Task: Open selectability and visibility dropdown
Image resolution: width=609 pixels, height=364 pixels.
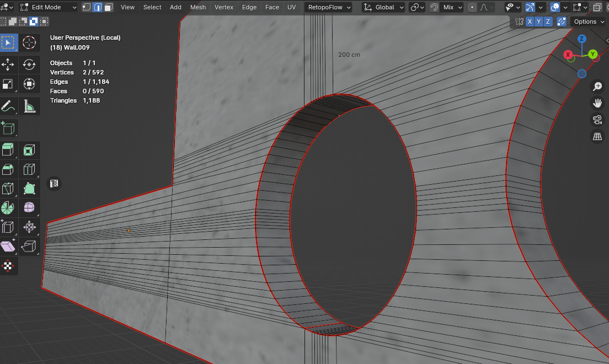Action: pos(513,7)
